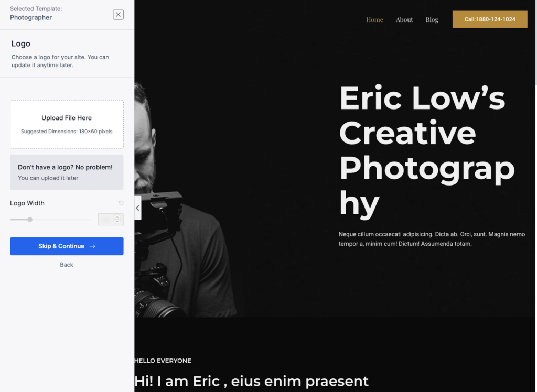Click the "Don't have a logo? No problem!" notice

pyautogui.click(x=67, y=172)
